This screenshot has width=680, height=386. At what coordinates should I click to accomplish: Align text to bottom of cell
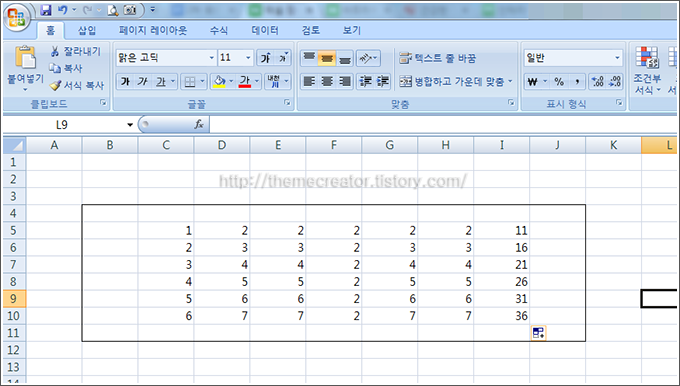345,58
